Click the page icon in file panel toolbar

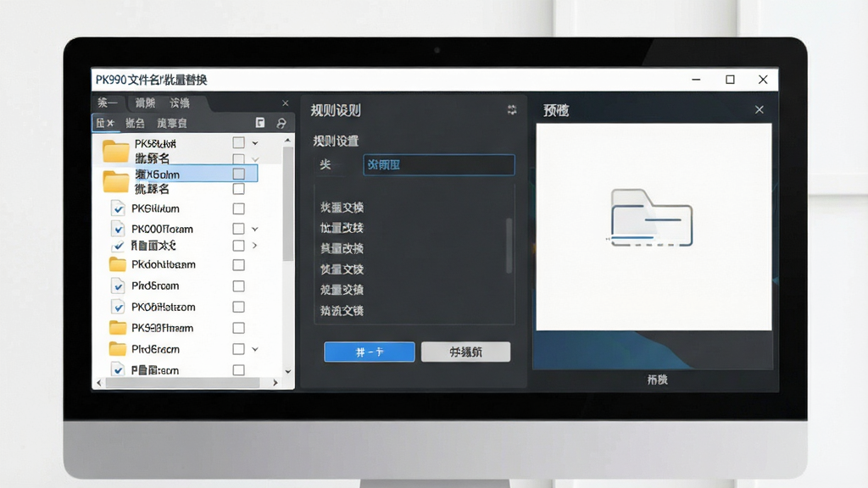coord(260,123)
